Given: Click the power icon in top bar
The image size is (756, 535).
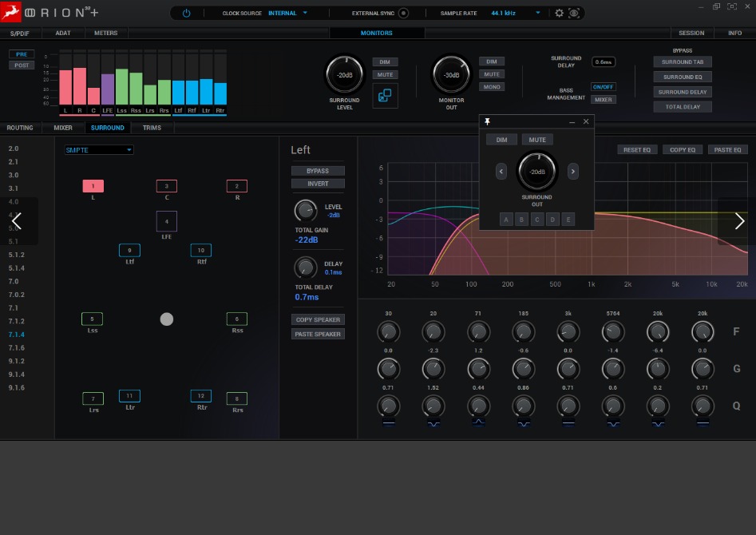Looking at the screenshot, I should pyautogui.click(x=186, y=14).
